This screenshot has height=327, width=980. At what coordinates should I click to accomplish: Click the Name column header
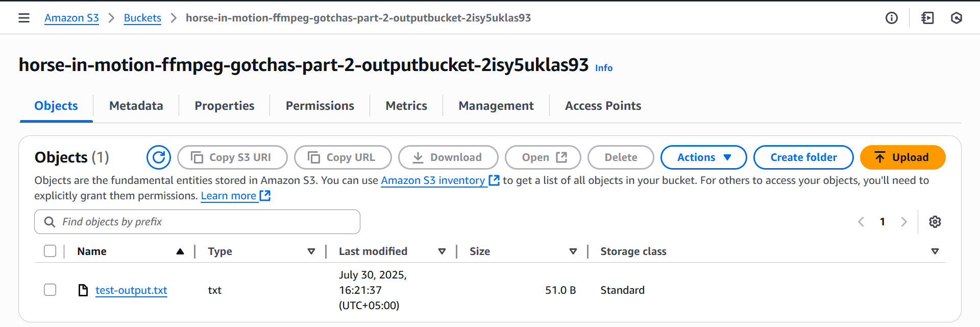pyautogui.click(x=92, y=251)
